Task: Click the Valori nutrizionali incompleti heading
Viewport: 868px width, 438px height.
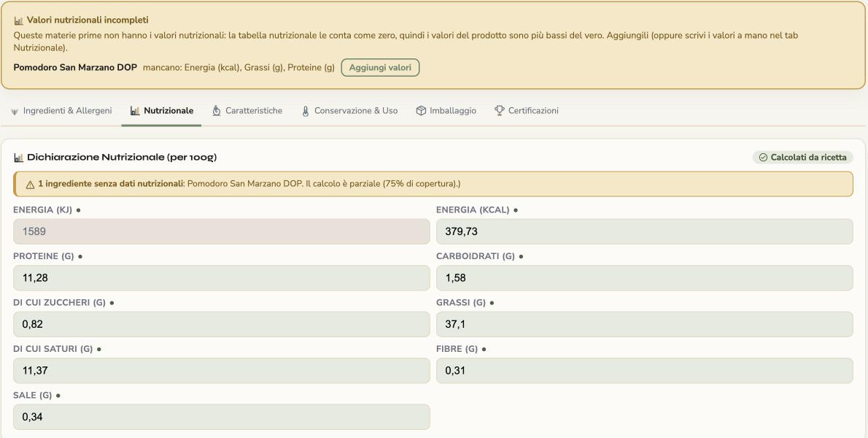Action: point(88,20)
